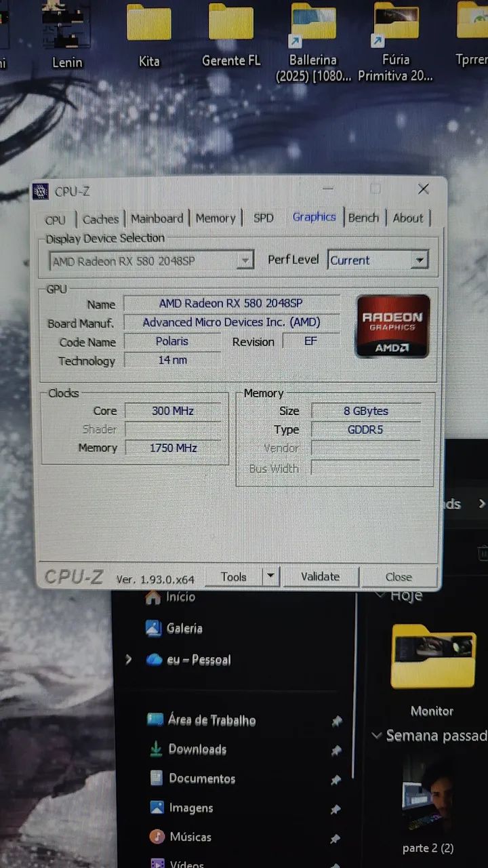
Task: Click the Board Manuf. field value
Action: pyautogui.click(x=231, y=322)
